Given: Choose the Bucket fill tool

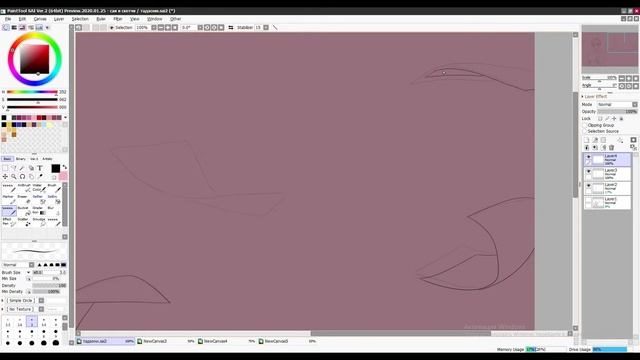Looking at the screenshot, I should coord(24,211).
